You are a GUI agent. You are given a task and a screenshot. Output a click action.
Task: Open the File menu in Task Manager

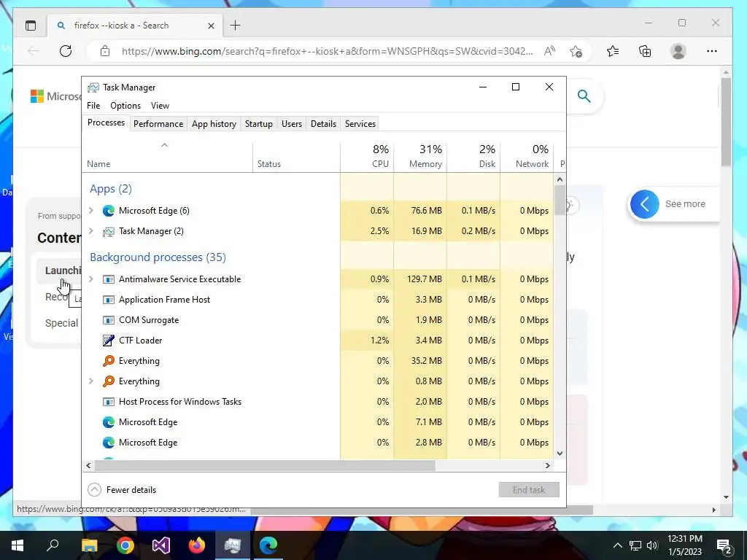[93, 106]
